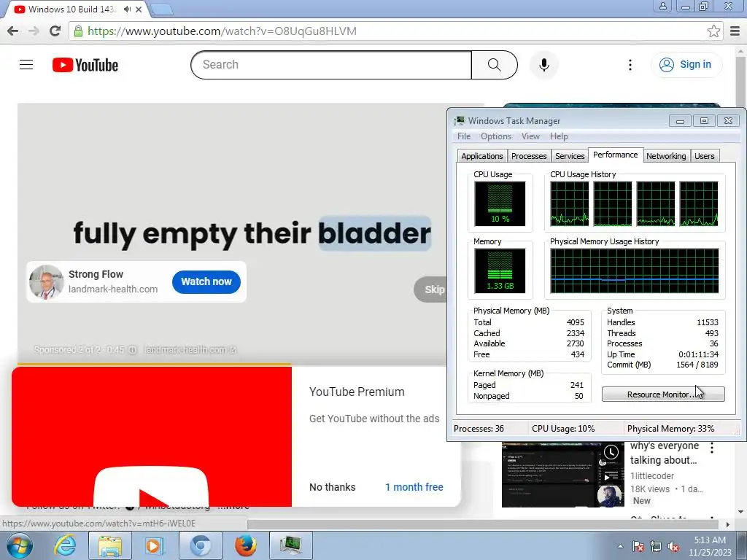
Task: Go to YouTube home via logo
Action: coord(85,65)
